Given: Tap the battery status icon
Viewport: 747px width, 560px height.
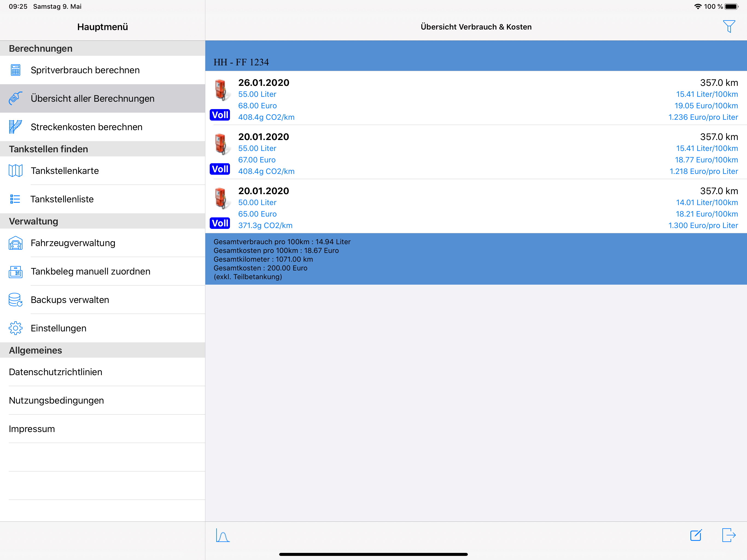Looking at the screenshot, I should coord(731,6).
